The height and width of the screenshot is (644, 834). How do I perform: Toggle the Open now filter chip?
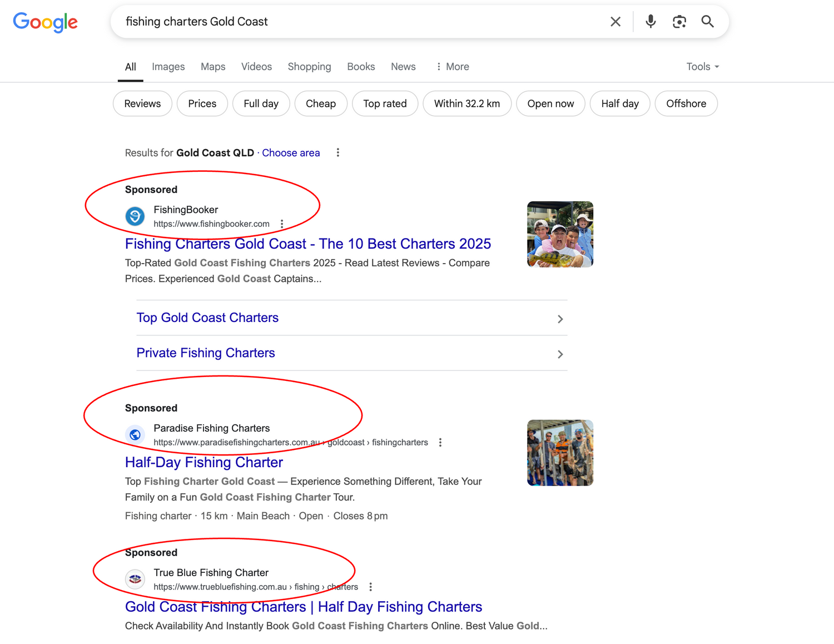click(x=550, y=103)
